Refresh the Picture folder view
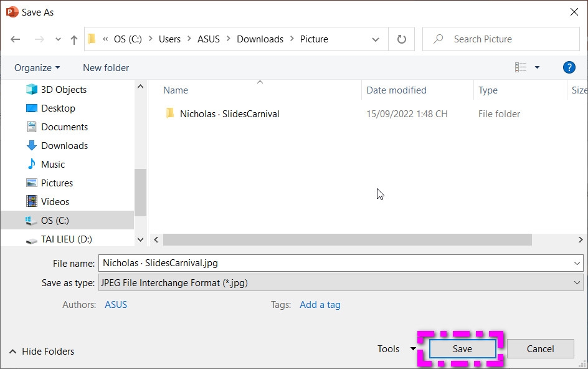 click(401, 39)
